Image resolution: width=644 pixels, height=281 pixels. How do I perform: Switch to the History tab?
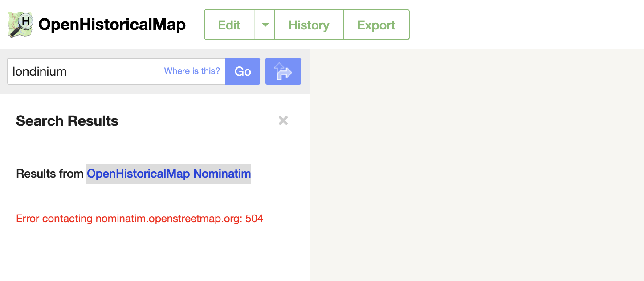pos(309,25)
